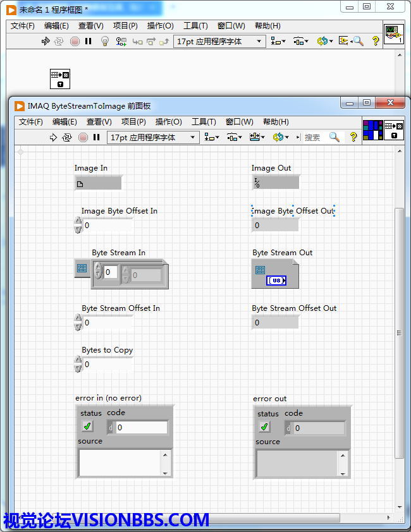Click the search magnifier icon in front panel
Viewport: 411px width, 532px height.
(x=334, y=137)
